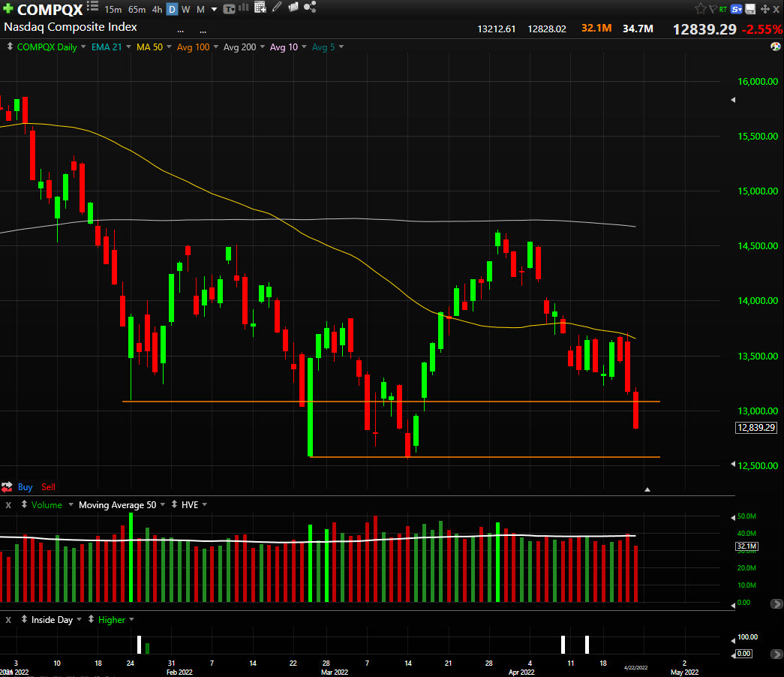784x677 pixels.
Task: Click the triangle marker below the price pane
Action: [x=647, y=489]
